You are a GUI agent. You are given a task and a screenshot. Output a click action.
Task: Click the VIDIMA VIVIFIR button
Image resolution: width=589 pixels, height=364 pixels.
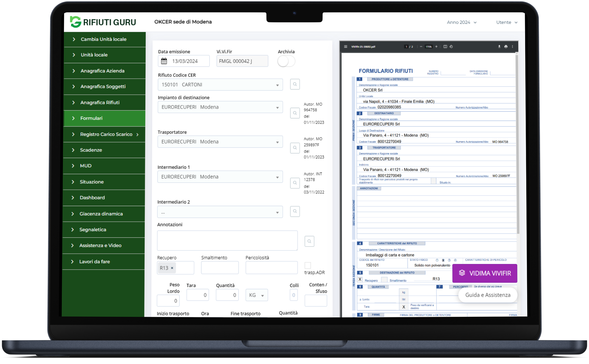pos(485,273)
